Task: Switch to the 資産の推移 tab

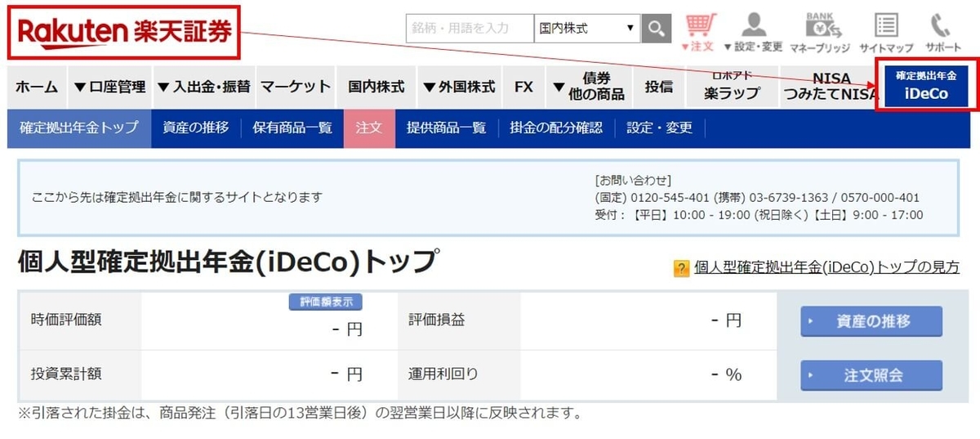Action: [x=196, y=128]
